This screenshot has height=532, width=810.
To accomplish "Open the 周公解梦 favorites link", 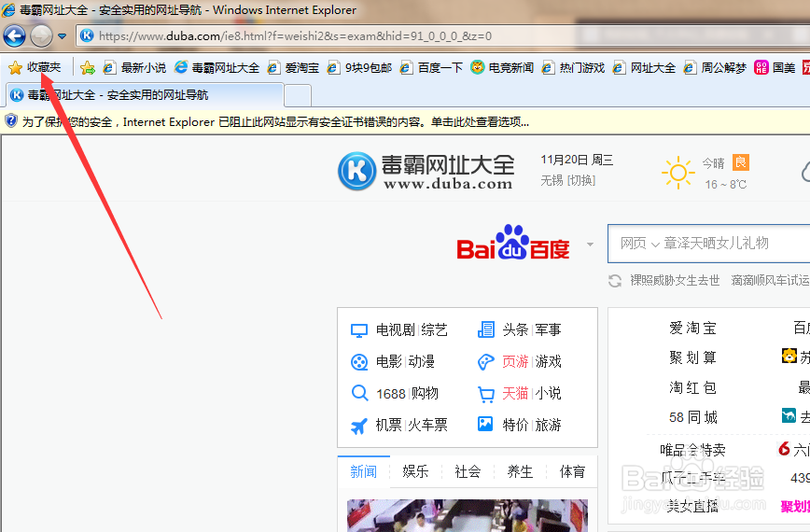I will tap(715, 67).
